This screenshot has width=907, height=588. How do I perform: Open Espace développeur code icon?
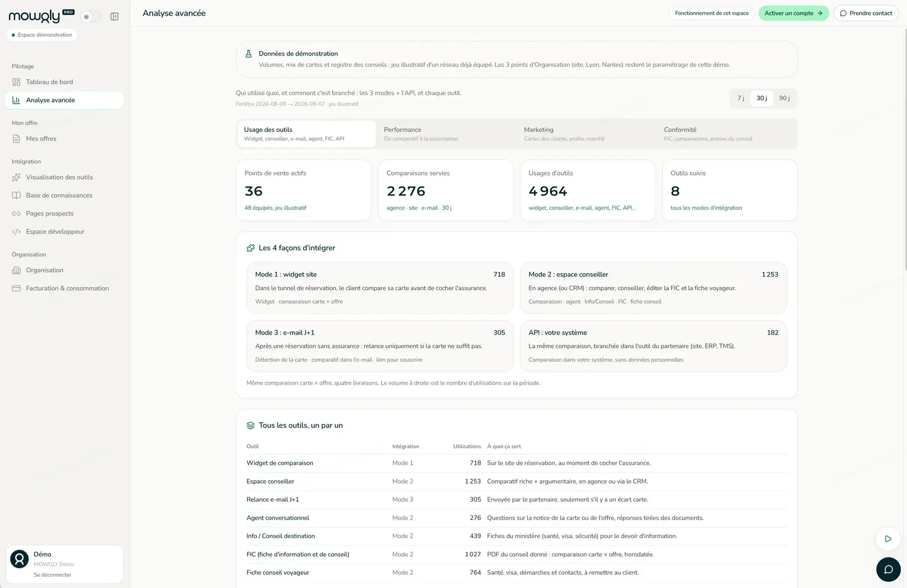coord(16,232)
